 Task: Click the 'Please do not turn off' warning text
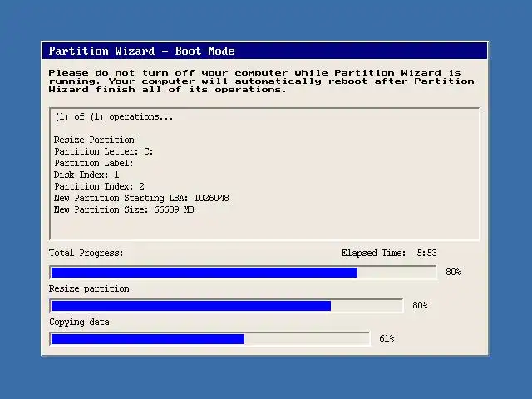tap(262, 81)
